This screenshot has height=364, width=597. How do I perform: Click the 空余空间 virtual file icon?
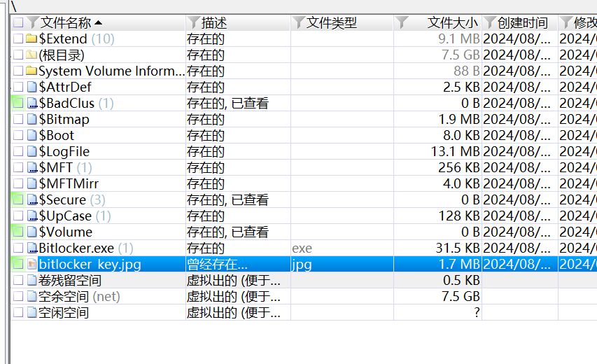(x=32, y=296)
